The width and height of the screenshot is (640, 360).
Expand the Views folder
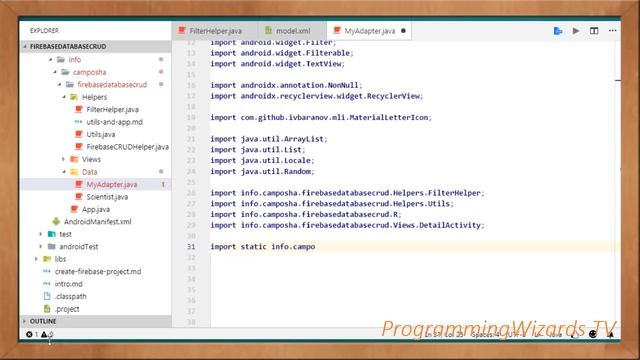63,159
